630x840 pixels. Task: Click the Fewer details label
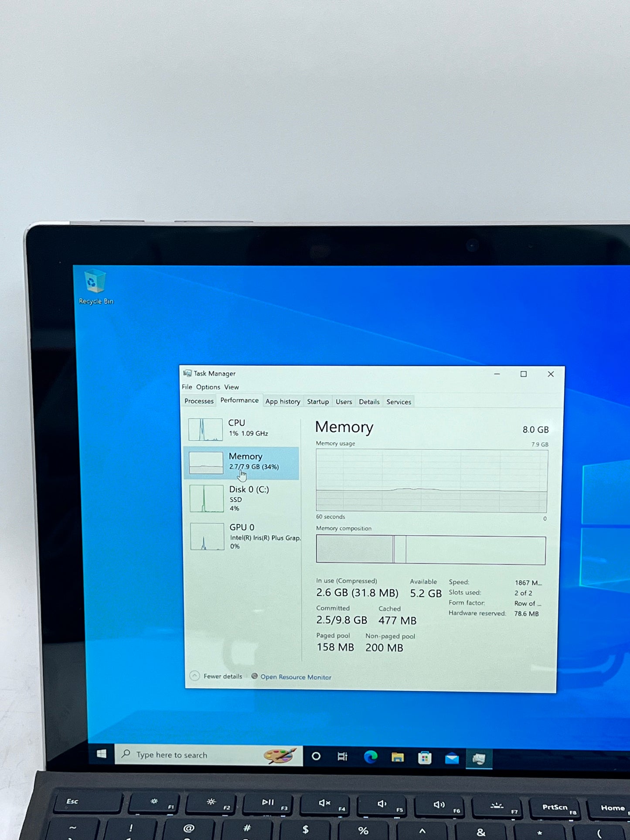coord(223,676)
